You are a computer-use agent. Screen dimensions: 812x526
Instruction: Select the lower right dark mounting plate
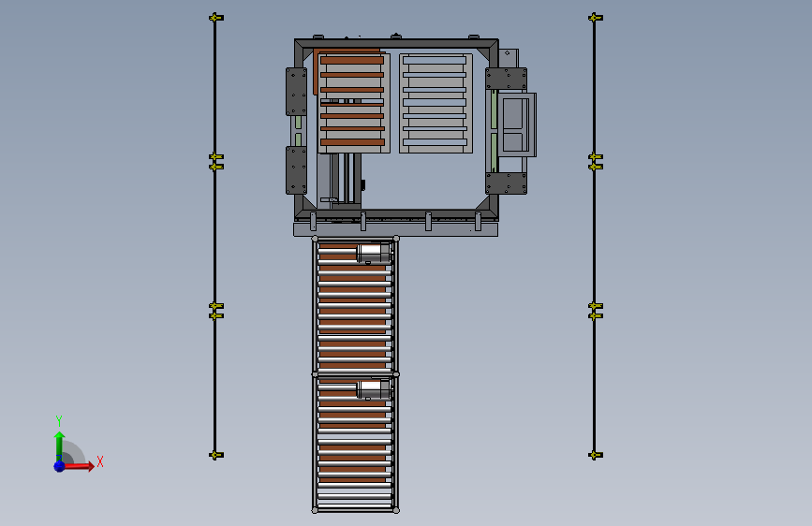[506, 183]
